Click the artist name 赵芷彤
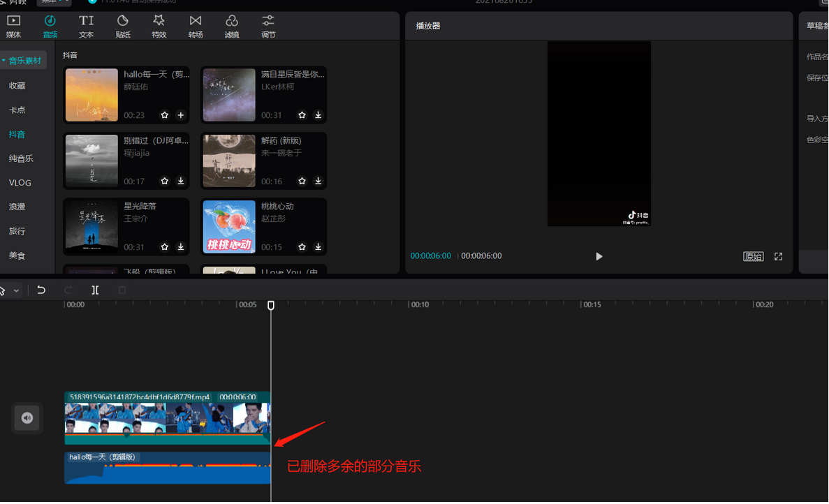Image resolution: width=829 pixels, height=504 pixels. click(273, 218)
